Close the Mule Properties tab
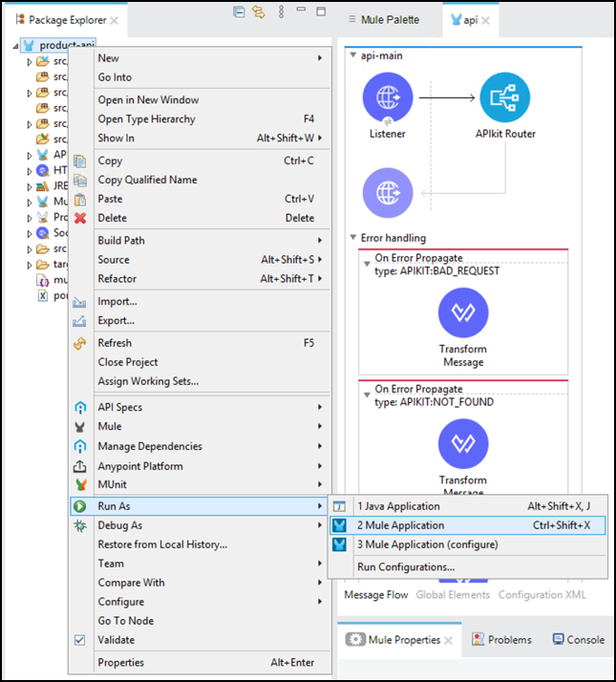This screenshot has height=682, width=616. [449, 640]
